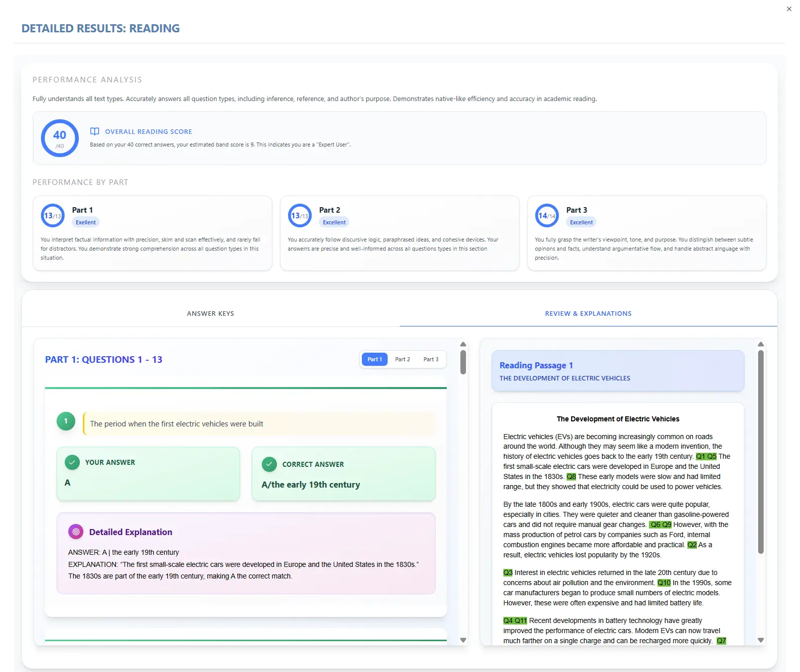The image size is (800, 672).
Task: Click the green question number 1 badge
Action: click(x=66, y=421)
